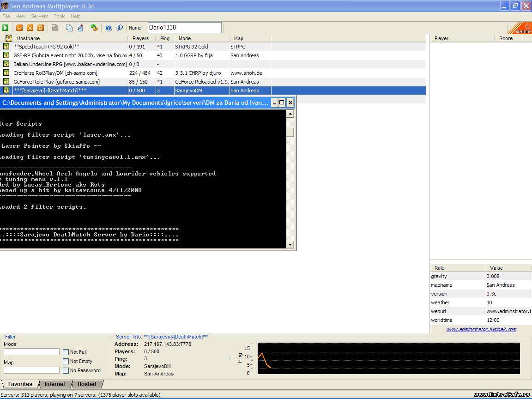Viewport: 532px width, 399px height.
Task: Click the Mode filter text field
Action: tap(31, 352)
